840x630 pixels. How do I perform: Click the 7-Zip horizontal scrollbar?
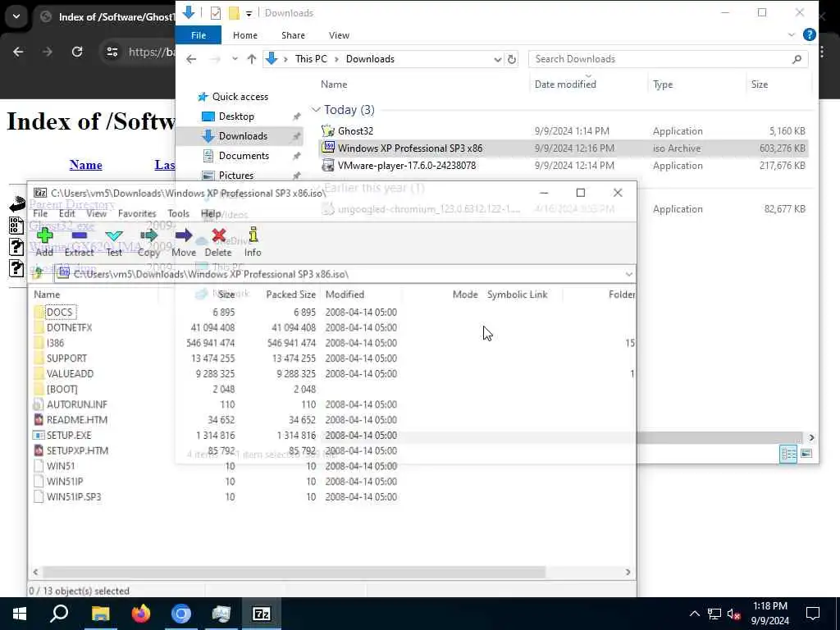[x=294, y=572]
